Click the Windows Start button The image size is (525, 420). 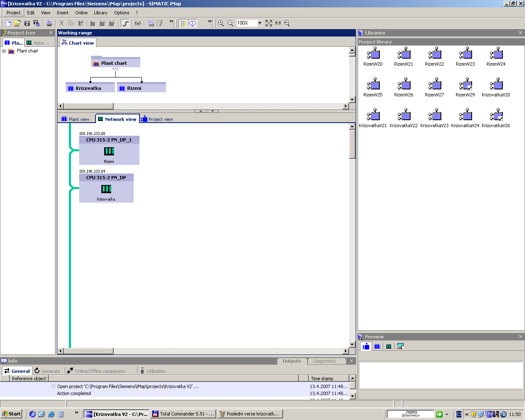(11, 414)
